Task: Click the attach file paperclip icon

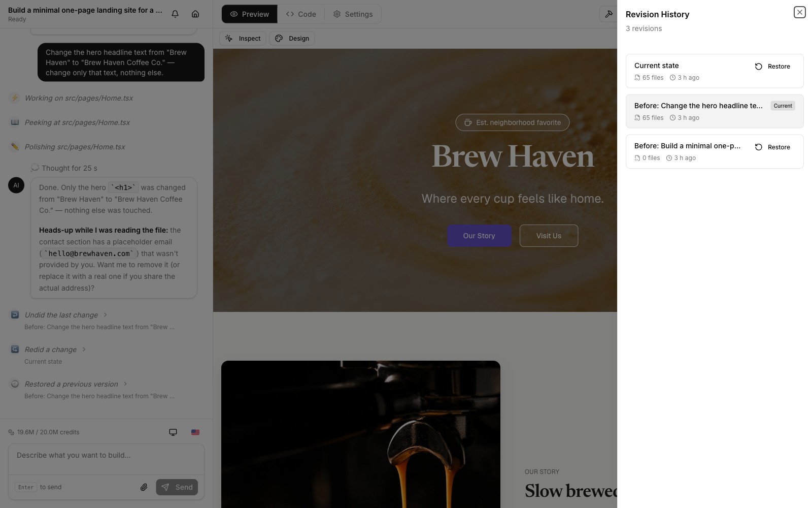Action: point(144,487)
